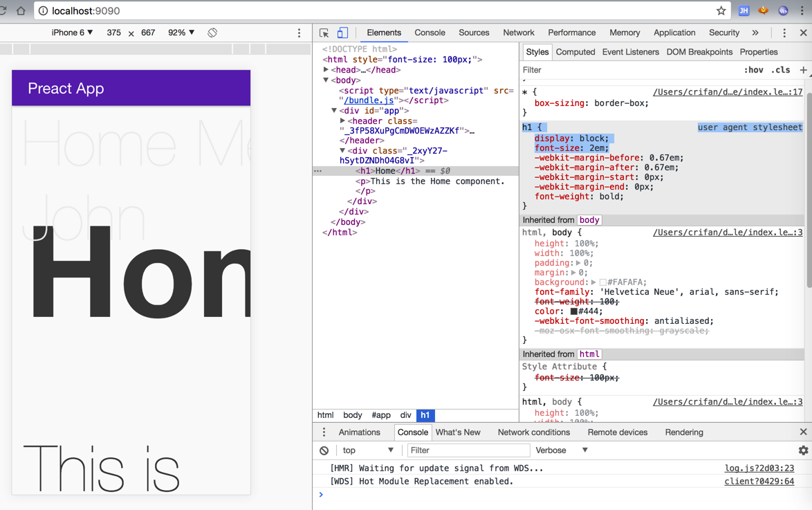Close the bottom drawer
Image resolution: width=812 pixels, height=510 pixels.
[803, 432]
